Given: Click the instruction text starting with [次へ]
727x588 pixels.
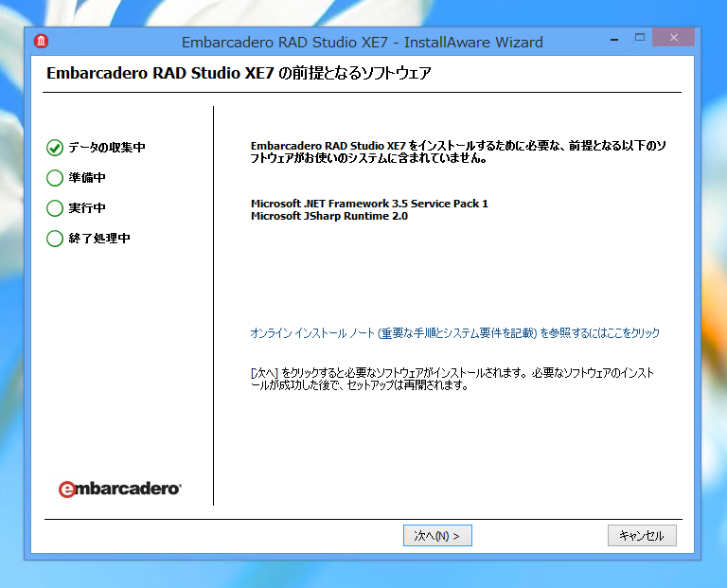Looking at the screenshot, I should 452,380.
